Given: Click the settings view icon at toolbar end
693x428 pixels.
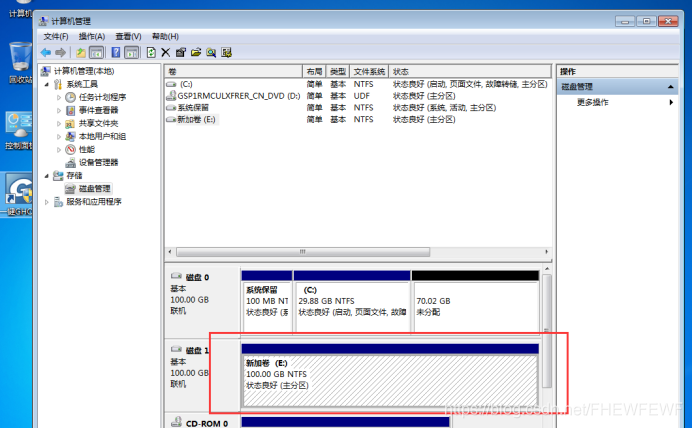Looking at the screenshot, I should (226, 53).
